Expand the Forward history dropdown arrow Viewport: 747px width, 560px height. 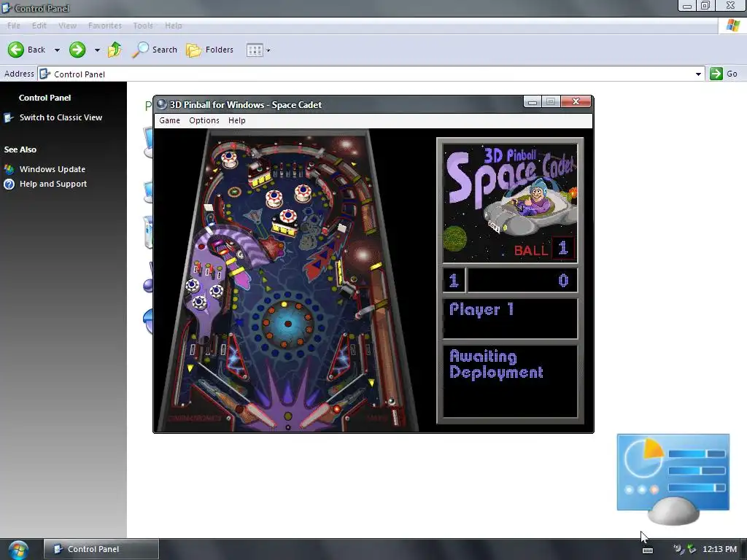coord(97,50)
